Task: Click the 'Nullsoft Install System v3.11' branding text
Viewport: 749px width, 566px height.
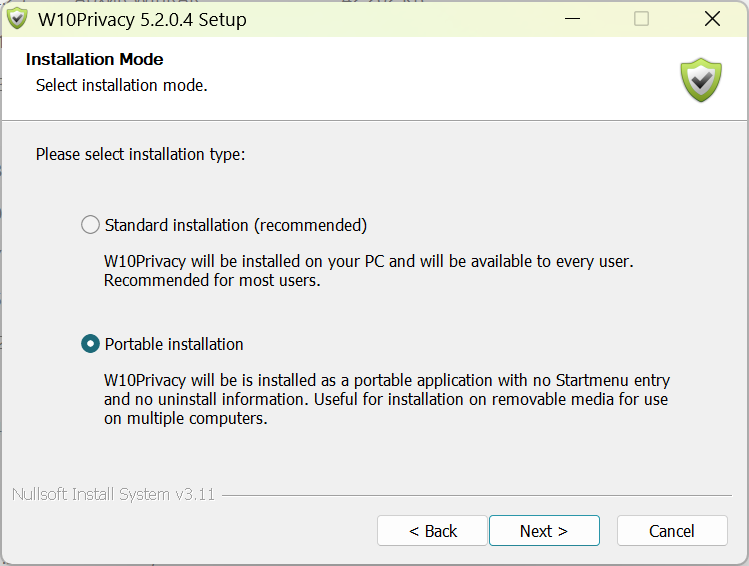Action: (114, 494)
